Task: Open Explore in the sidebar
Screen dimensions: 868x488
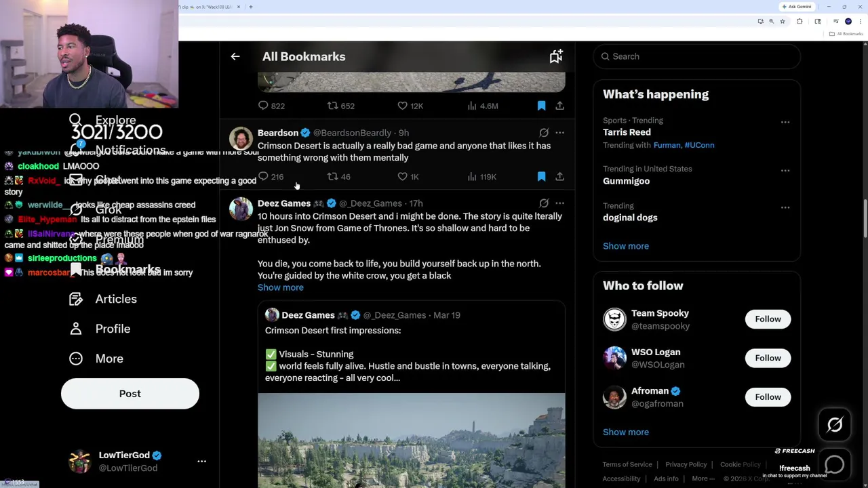Action: pos(102,120)
